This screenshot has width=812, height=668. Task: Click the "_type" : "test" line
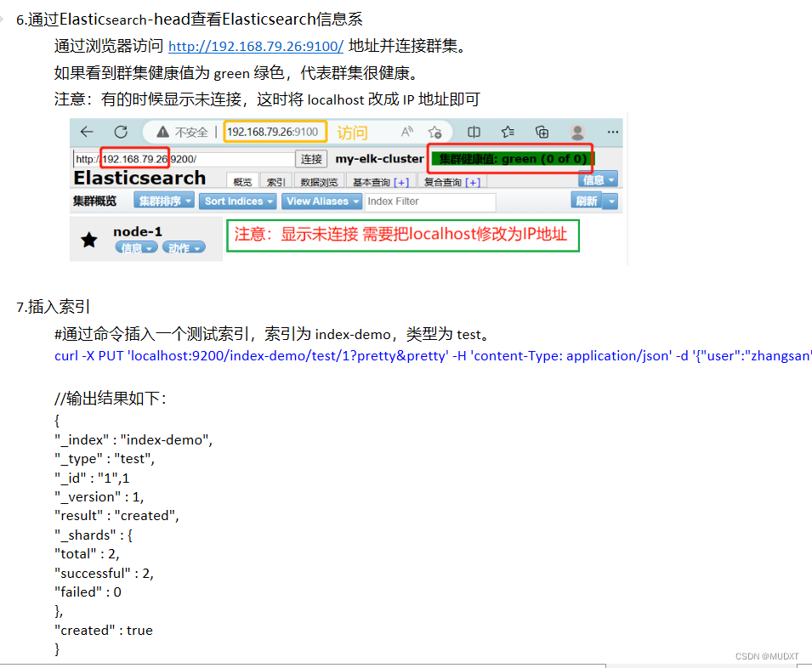(x=105, y=458)
